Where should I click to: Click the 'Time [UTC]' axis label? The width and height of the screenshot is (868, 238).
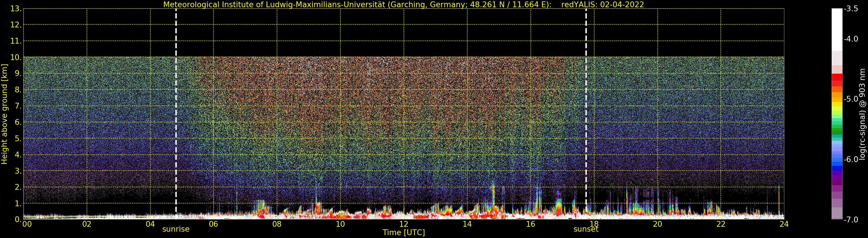404,233
